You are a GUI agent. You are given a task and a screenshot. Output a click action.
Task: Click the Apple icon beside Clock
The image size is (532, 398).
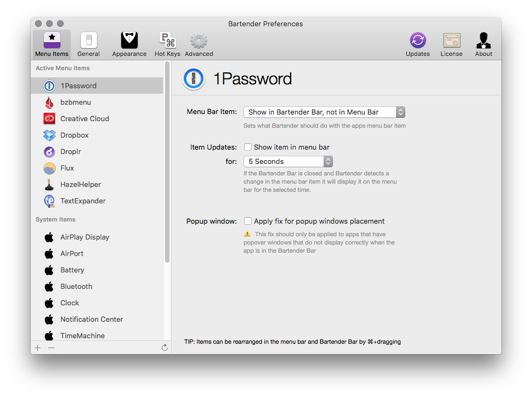(49, 303)
